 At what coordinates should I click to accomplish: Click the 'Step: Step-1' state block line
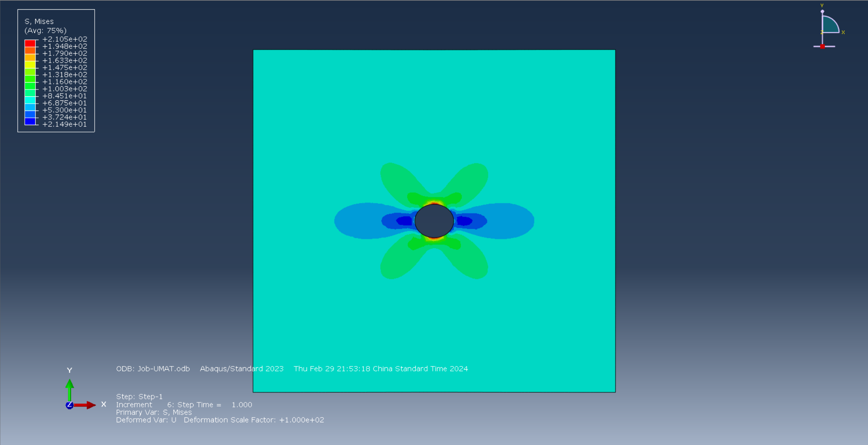click(x=139, y=396)
